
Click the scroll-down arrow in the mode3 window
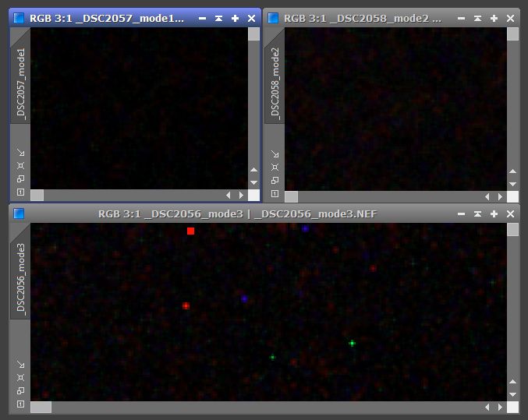coord(513,394)
